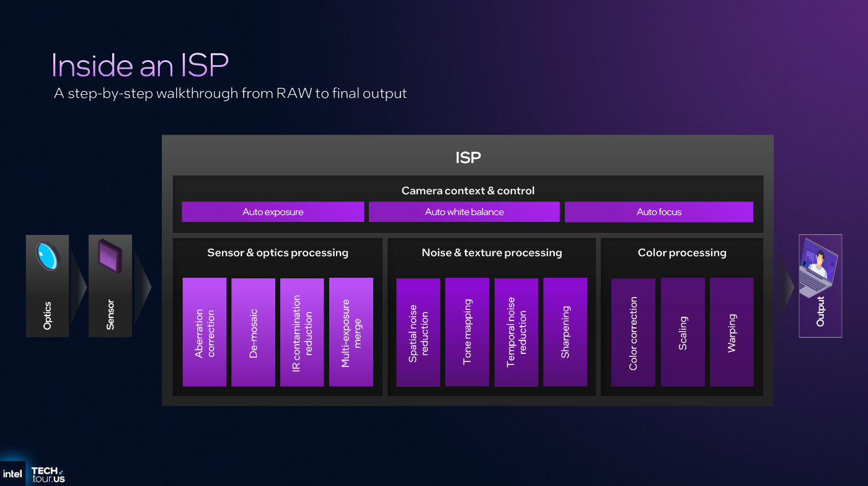Click the Spatial noise reduction block

pyautogui.click(x=418, y=332)
